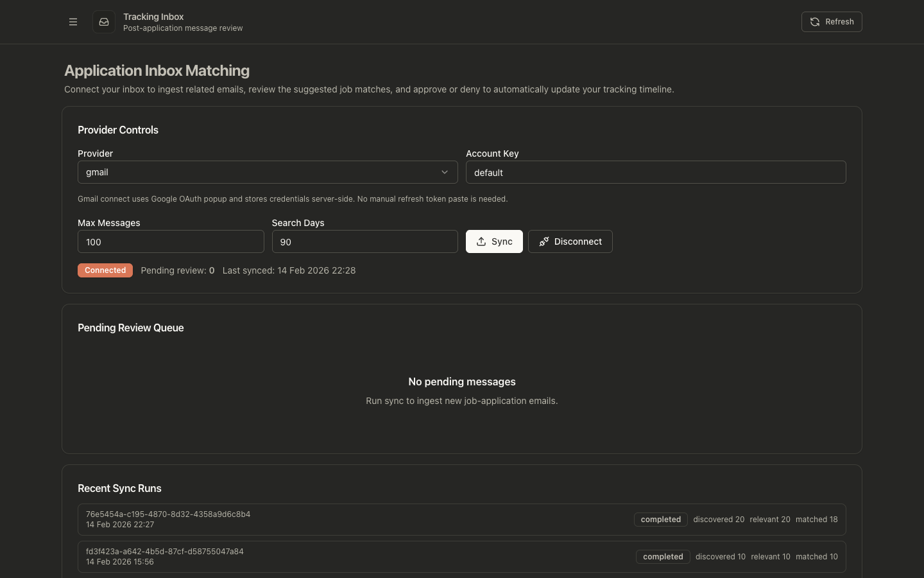The height and width of the screenshot is (578, 924).
Task: Click the unplug icon on Disconnect
Action: click(544, 241)
